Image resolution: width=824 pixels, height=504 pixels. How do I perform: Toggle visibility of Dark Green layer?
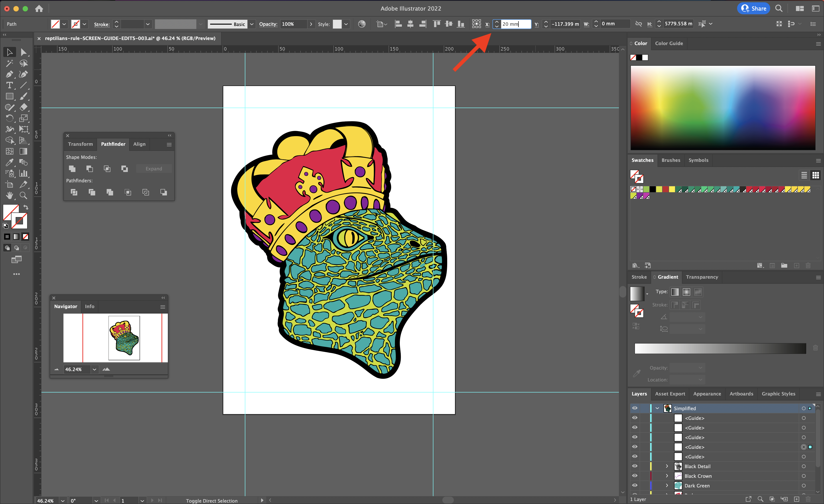pyautogui.click(x=634, y=486)
